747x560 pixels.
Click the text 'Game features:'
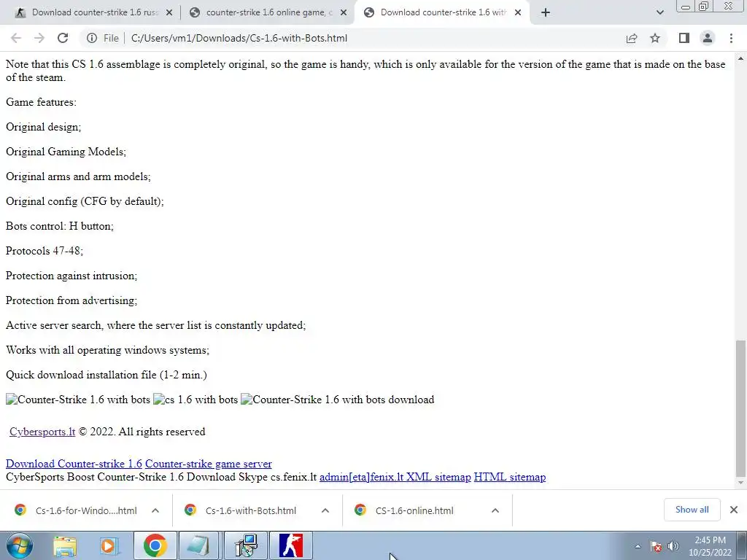tap(41, 102)
